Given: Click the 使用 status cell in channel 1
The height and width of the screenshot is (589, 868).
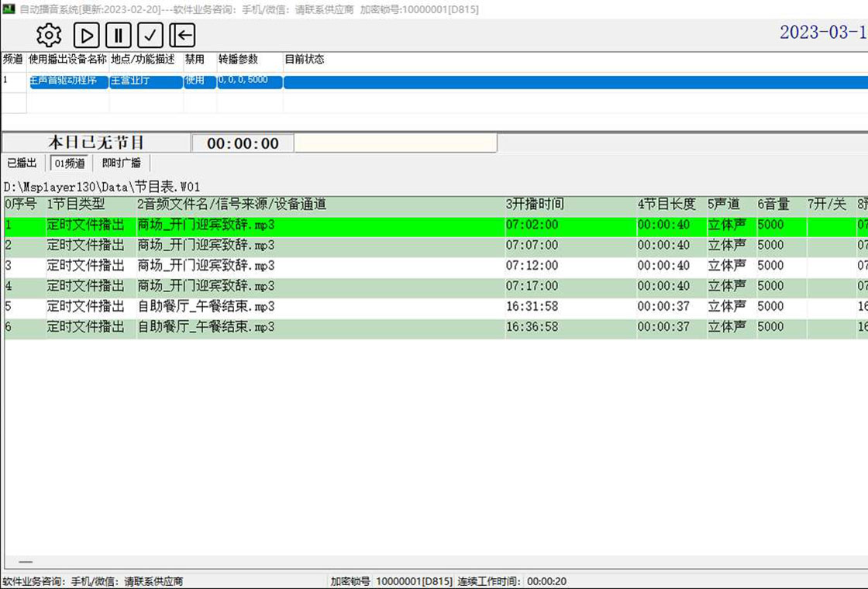Looking at the screenshot, I should tap(200, 81).
